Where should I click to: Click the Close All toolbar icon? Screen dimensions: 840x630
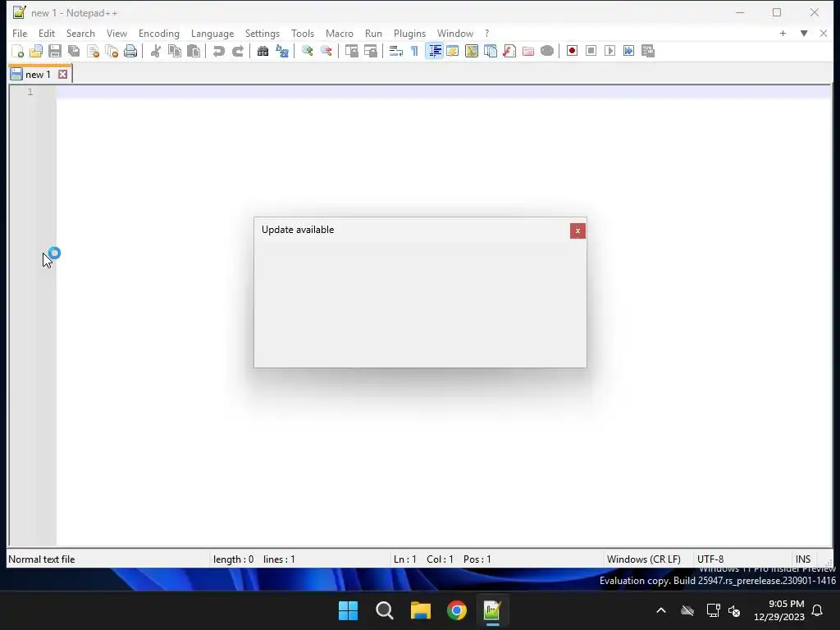pyautogui.click(x=112, y=51)
